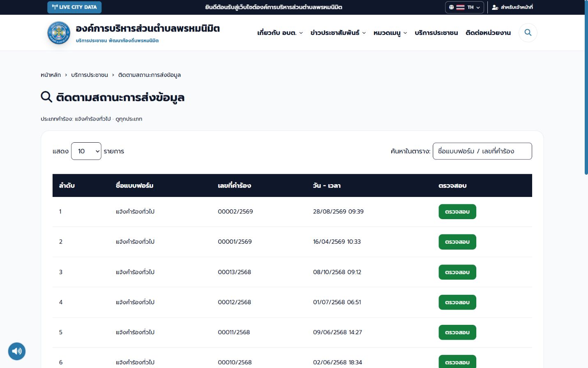This screenshot has height=368, width=588.
Task: Click the แจ้งคำร้องทั่วไป request type filter
Action: pos(93,119)
